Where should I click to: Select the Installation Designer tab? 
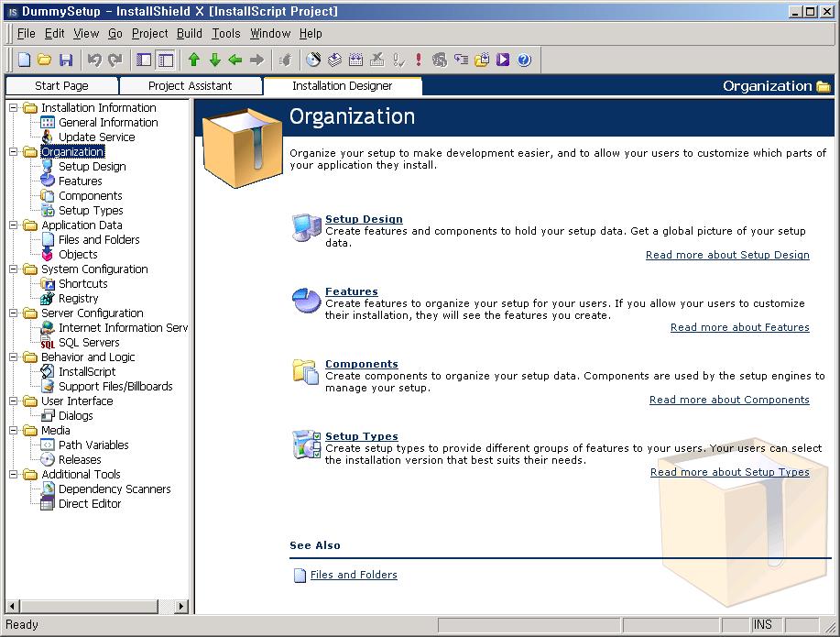[343, 86]
